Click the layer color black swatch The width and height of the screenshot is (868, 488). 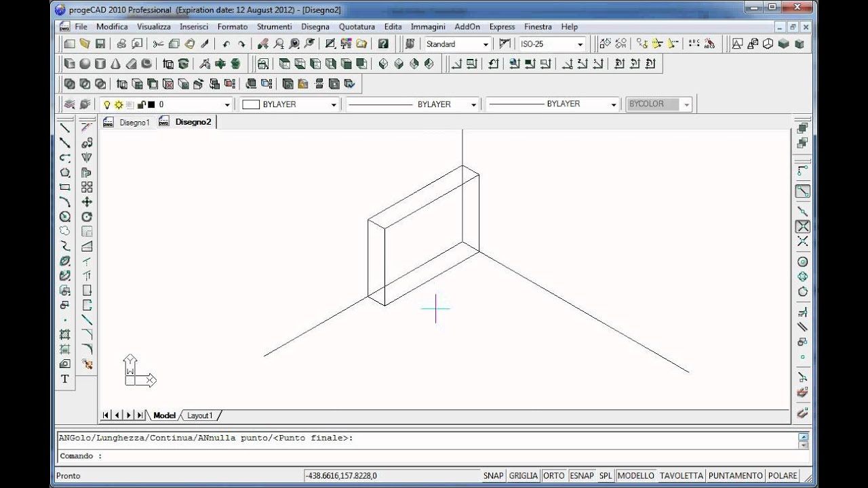[151, 105]
